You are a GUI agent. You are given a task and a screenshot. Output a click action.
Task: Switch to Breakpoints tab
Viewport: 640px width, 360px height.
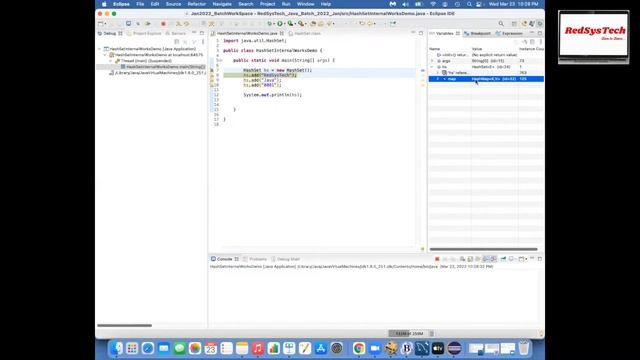tap(478, 33)
